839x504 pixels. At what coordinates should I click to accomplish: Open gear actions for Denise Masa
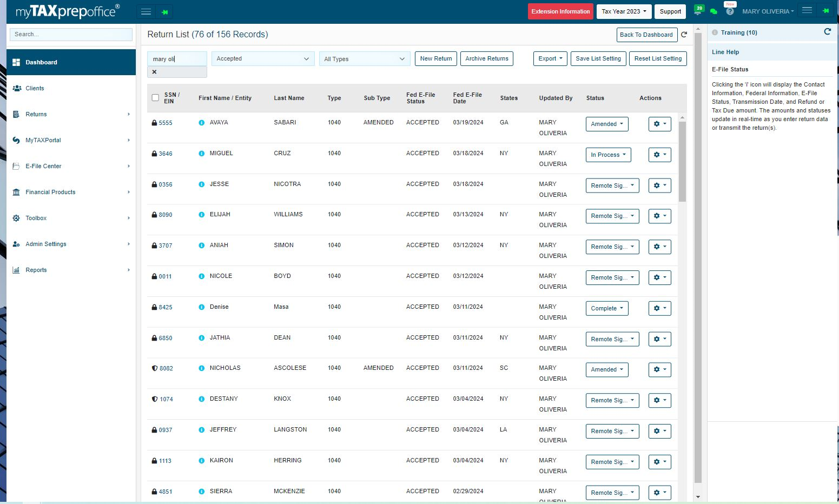pos(660,308)
